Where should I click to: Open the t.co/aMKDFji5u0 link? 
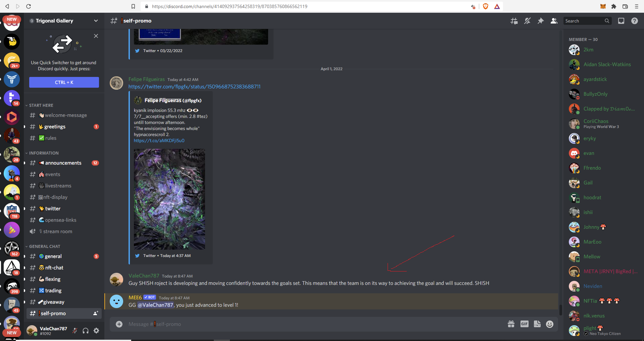pyautogui.click(x=159, y=141)
